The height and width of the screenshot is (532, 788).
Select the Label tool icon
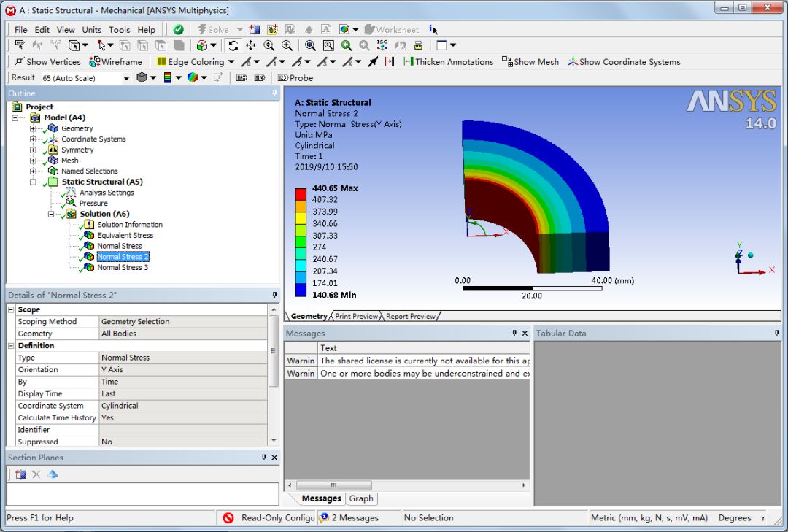[x=20, y=45]
